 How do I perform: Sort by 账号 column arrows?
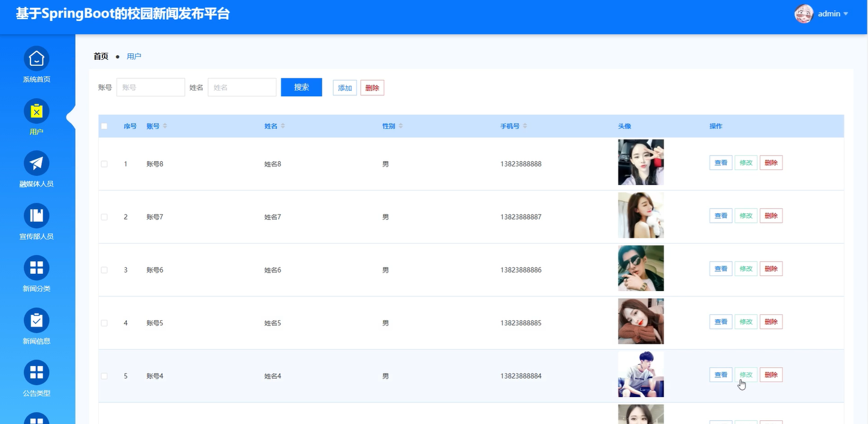click(x=165, y=126)
